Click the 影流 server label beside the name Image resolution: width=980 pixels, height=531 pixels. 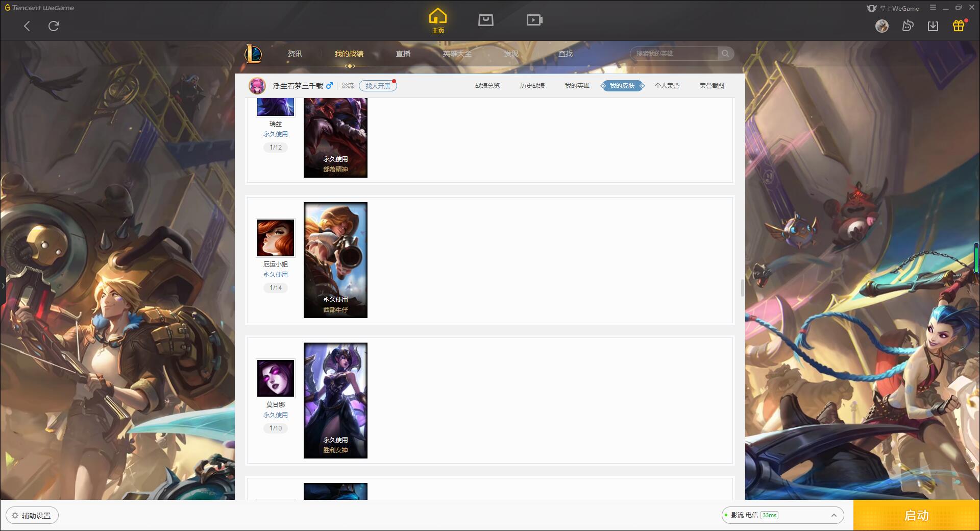(x=348, y=86)
